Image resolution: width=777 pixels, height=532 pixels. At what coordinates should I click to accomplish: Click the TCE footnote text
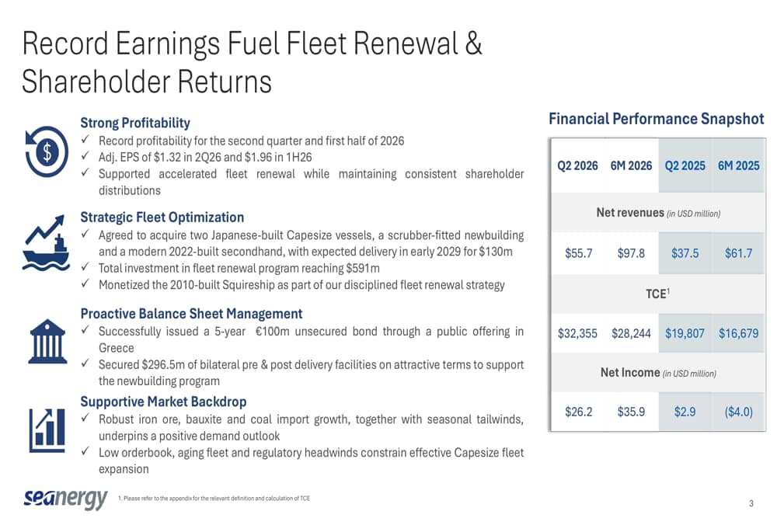coord(214,499)
